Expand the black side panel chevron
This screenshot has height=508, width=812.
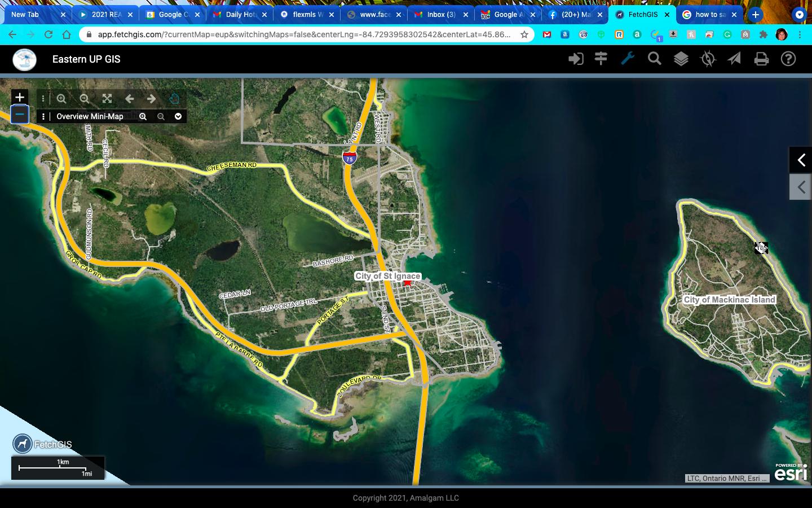click(x=801, y=160)
